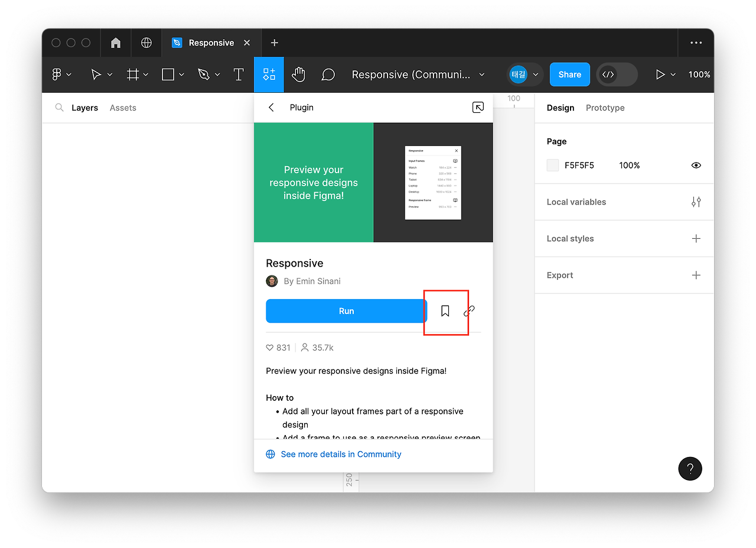Add an Export setting with plus
Image resolution: width=756 pixels, height=548 pixels.
696,275
